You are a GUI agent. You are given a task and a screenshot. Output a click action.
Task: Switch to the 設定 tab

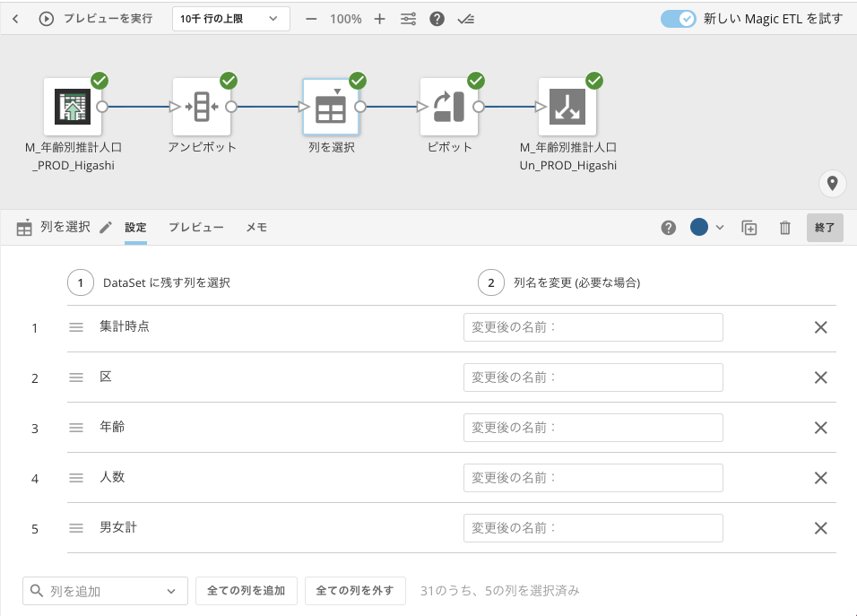click(135, 228)
